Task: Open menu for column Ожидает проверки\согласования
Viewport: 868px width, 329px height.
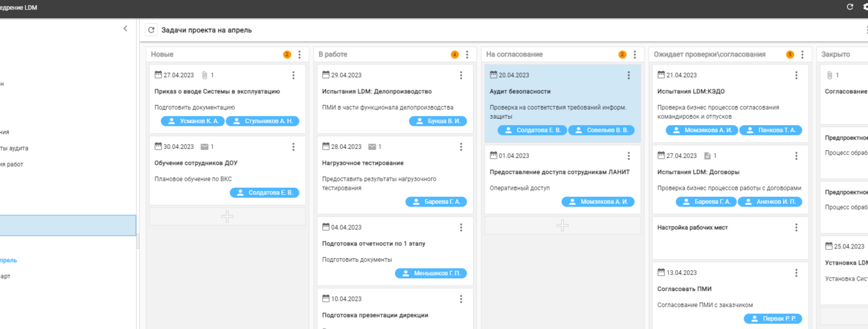Action: pos(802,55)
